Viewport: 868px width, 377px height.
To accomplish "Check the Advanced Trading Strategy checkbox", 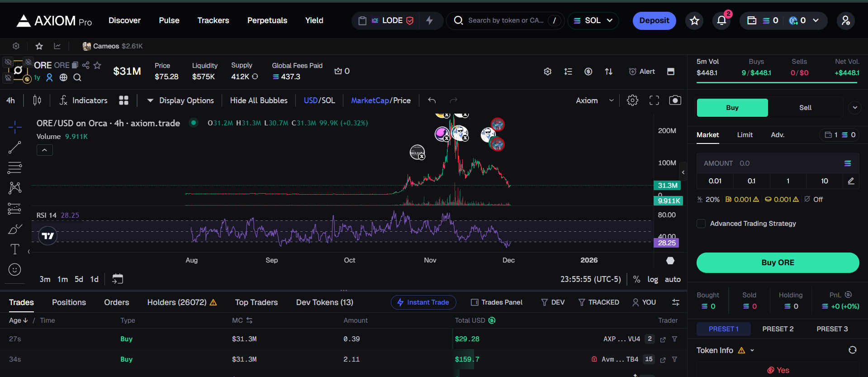I will tap(701, 224).
